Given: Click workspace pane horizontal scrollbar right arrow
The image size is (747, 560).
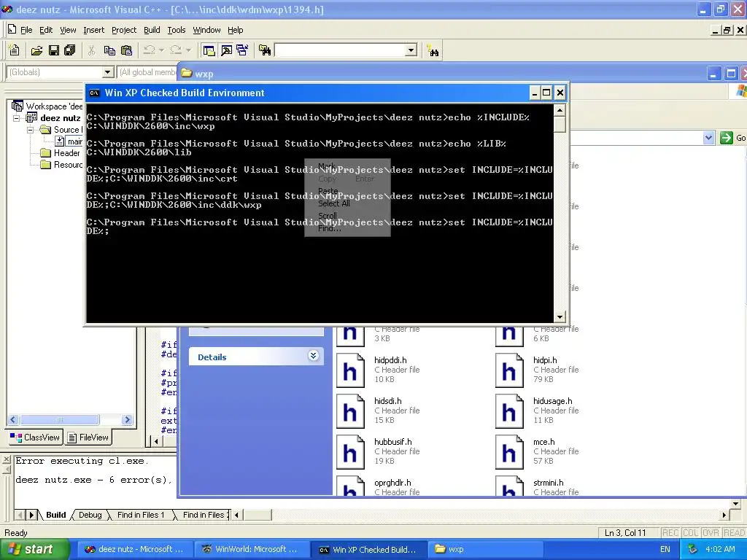Looking at the screenshot, I should tap(127, 419).
